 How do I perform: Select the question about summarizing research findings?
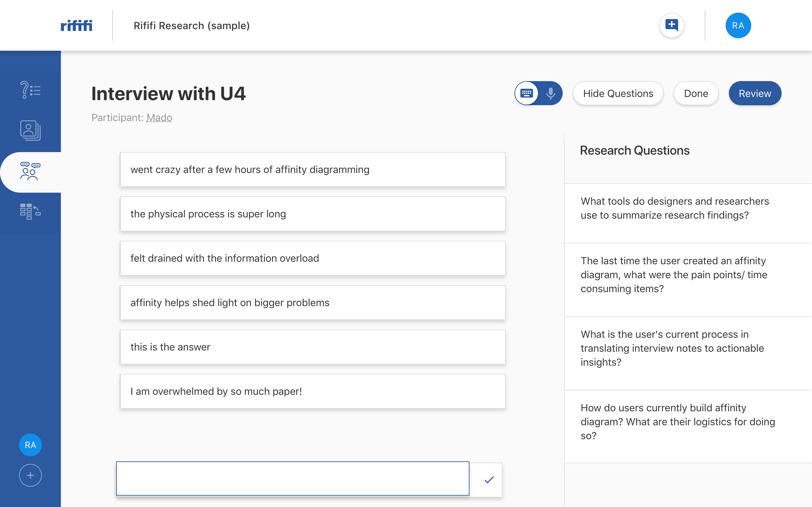coord(675,208)
